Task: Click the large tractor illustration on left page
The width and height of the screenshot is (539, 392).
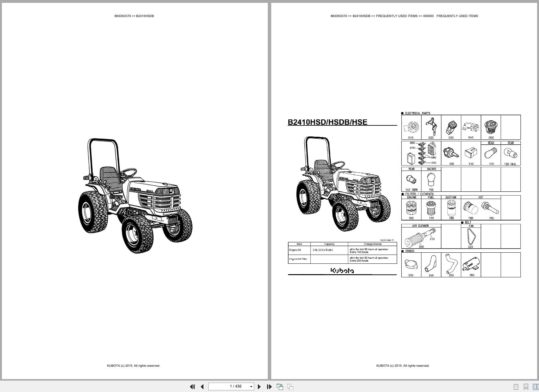Action: click(x=135, y=196)
